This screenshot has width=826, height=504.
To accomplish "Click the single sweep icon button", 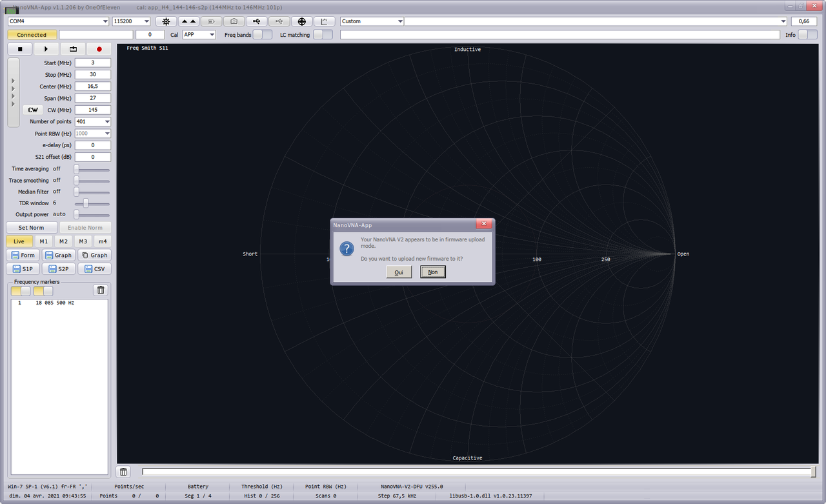I will [x=73, y=49].
